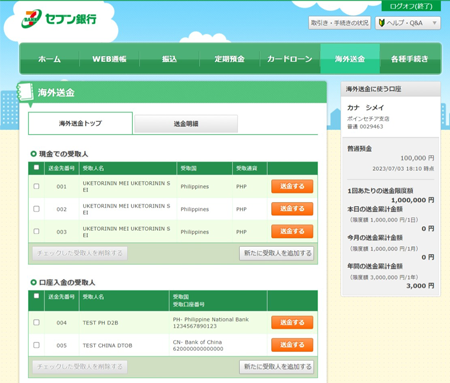Select 海外送金 in the navigation bar

click(x=350, y=59)
